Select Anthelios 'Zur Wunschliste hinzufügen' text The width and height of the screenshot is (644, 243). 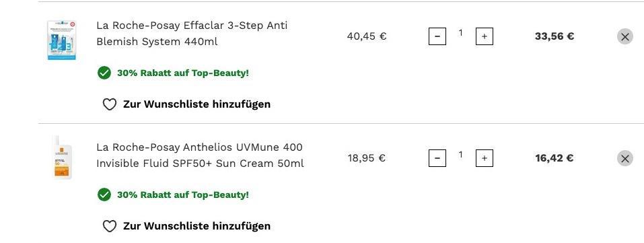pos(196,226)
